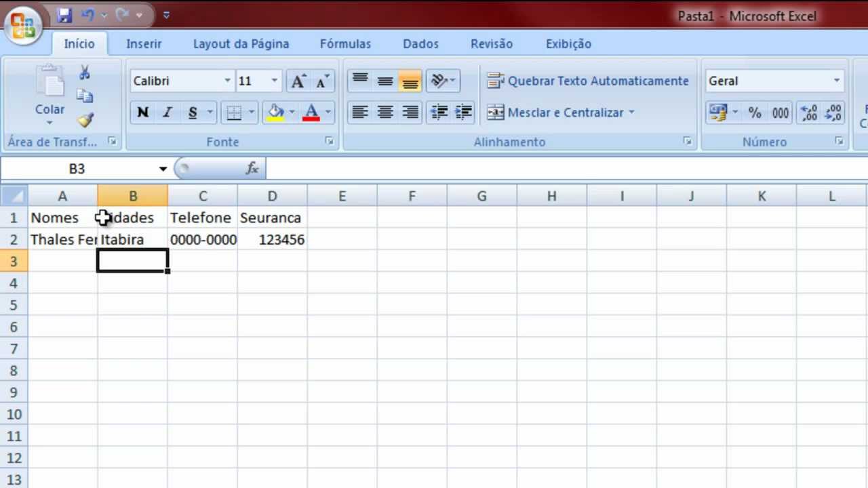This screenshot has width=868, height=488.
Task: Apply cell borders icon
Action: [x=234, y=113]
